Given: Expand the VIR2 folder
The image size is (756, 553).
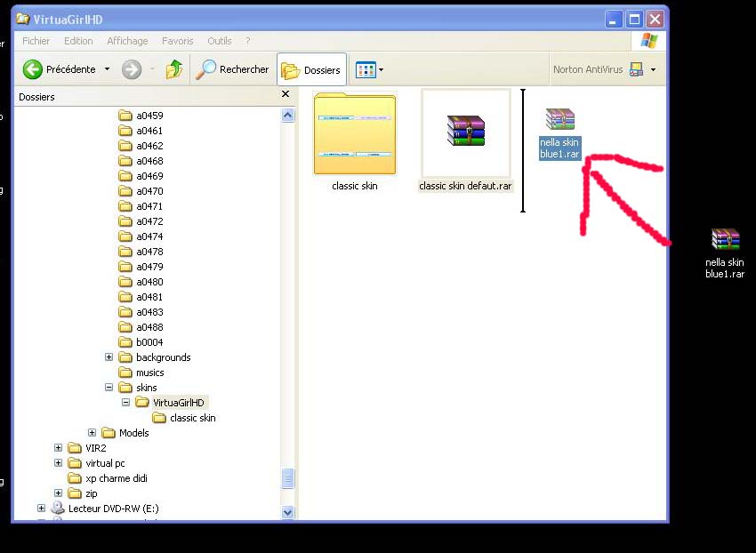Looking at the screenshot, I should pyautogui.click(x=59, y=447).
